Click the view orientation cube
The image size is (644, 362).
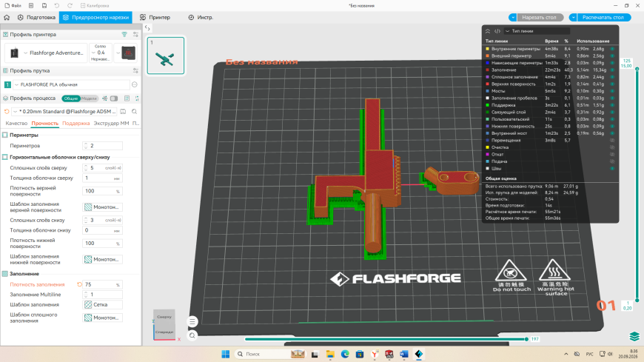click(x=164, y=324)
